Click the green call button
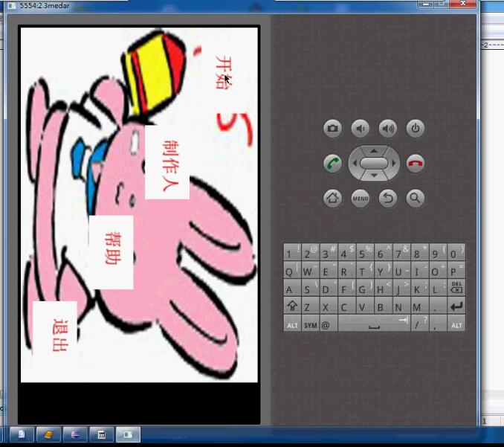Image resolution: width=504 pixels, height=447 pixels. coord(332,164)
